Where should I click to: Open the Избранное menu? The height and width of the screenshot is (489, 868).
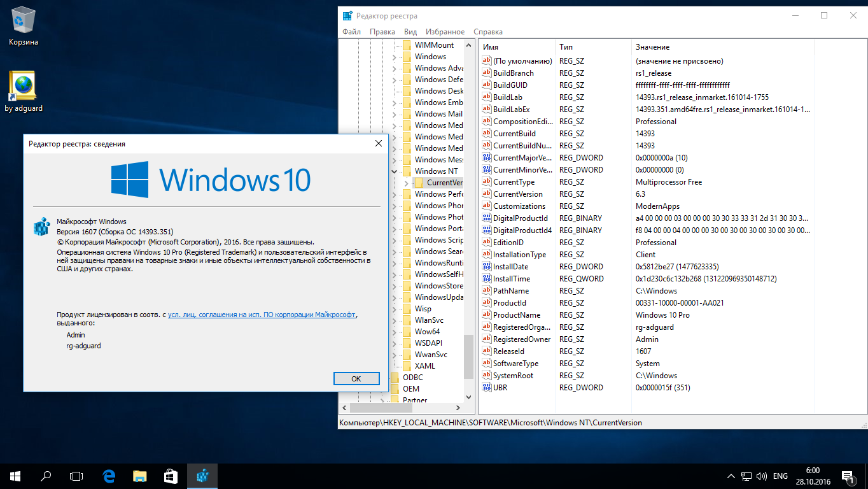pos(445,32)
